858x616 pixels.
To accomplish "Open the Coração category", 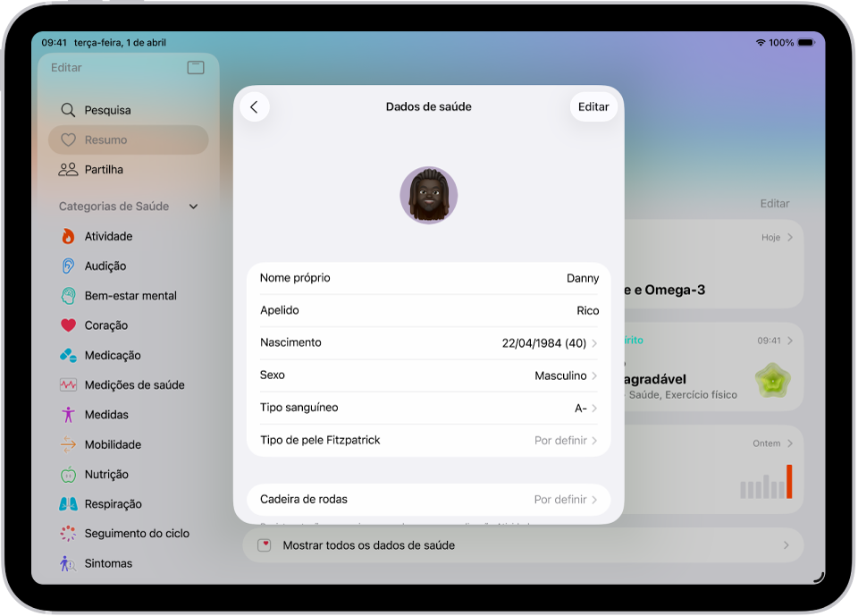I will pyautogui.click(x=129, y=325).
